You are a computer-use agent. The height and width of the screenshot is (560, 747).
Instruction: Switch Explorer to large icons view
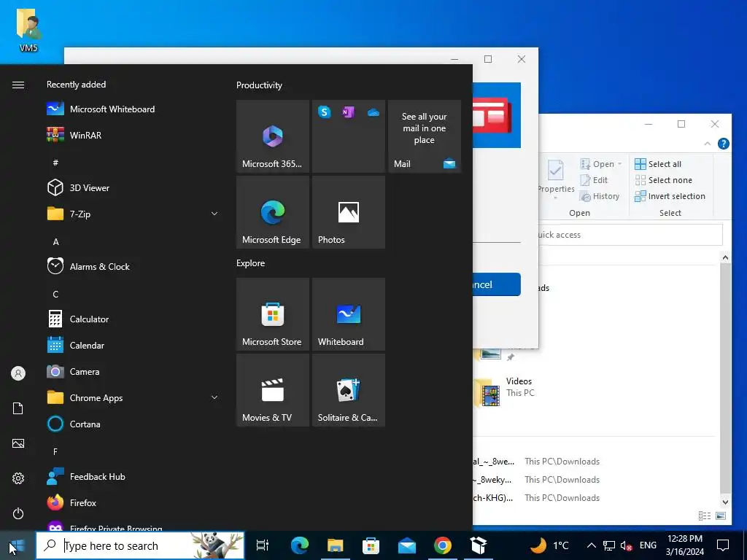click(x=721, y=516)
